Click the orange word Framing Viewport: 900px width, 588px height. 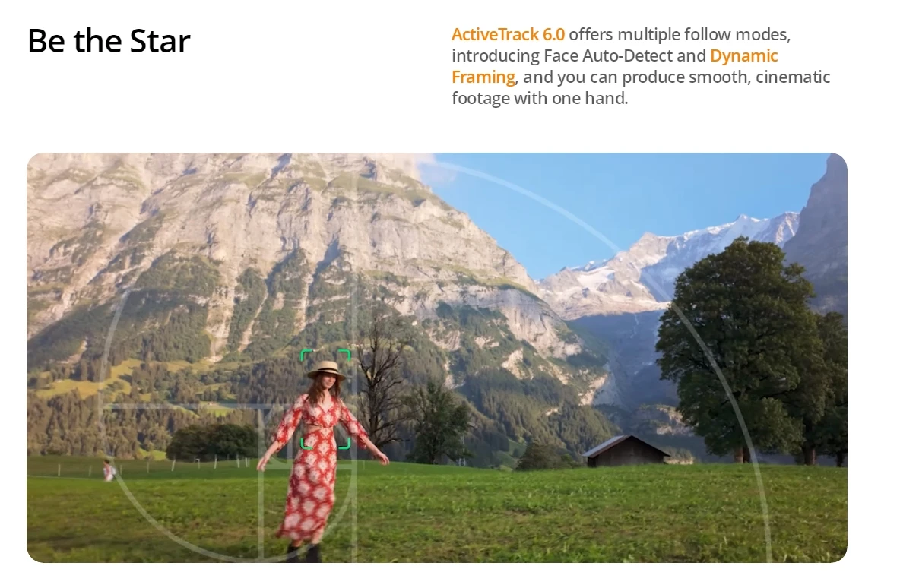tap(483, 77)
